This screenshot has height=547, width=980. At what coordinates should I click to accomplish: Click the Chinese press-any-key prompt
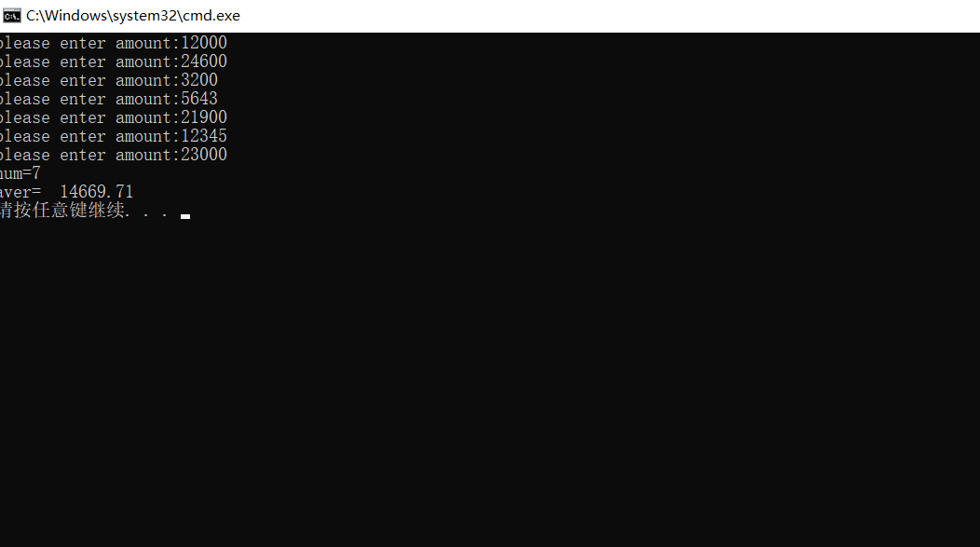pyautogui.click(x=83, y=210)
